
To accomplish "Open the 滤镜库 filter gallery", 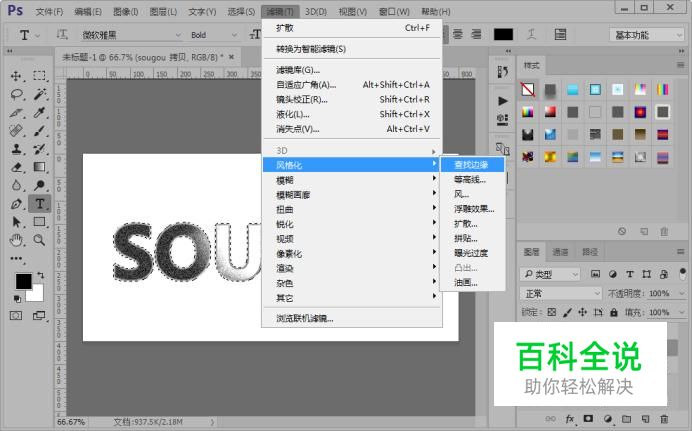I will [x=352, y=70].
